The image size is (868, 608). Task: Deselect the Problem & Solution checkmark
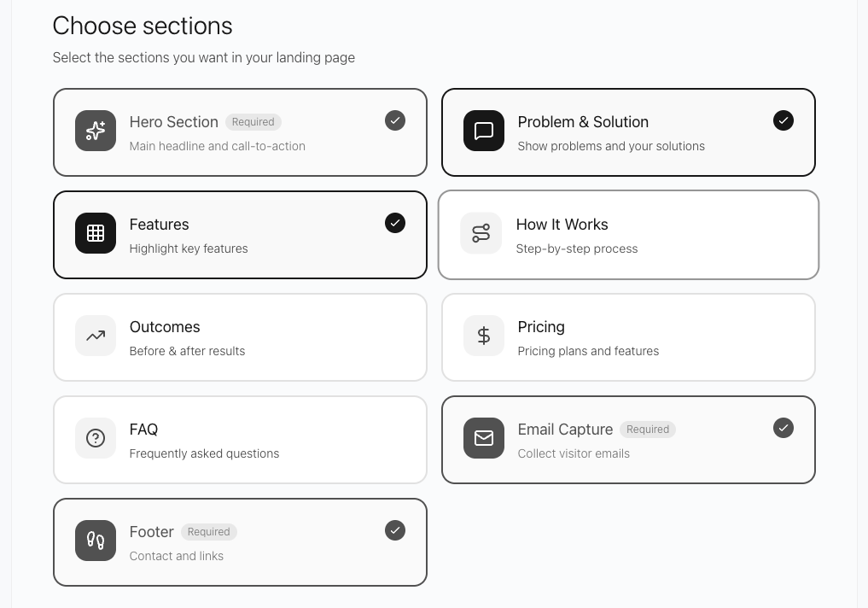tap(784, 120)
